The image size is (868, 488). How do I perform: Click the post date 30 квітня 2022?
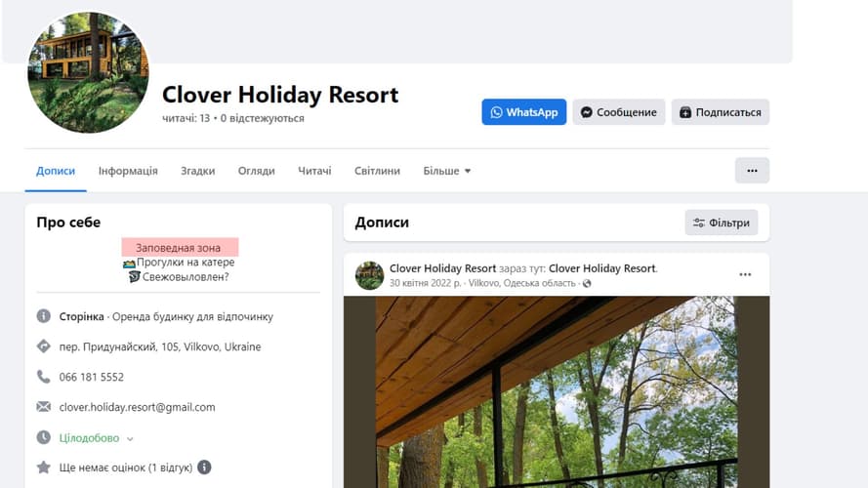click(x=425, y=283)
